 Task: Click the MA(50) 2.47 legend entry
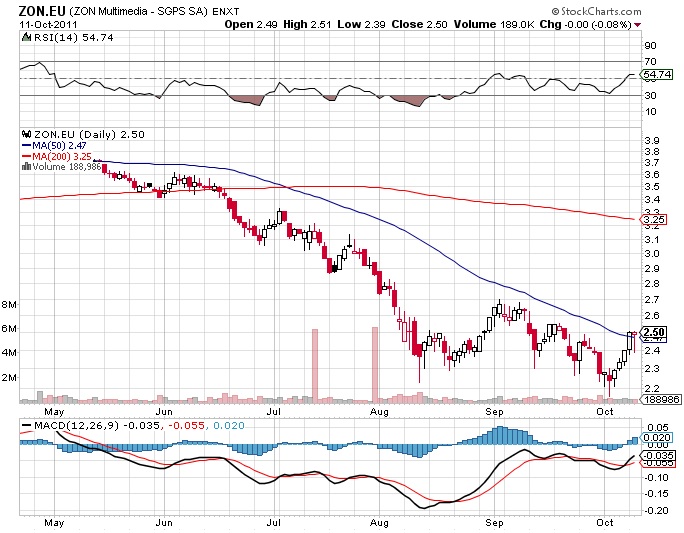tap(54, 146)
